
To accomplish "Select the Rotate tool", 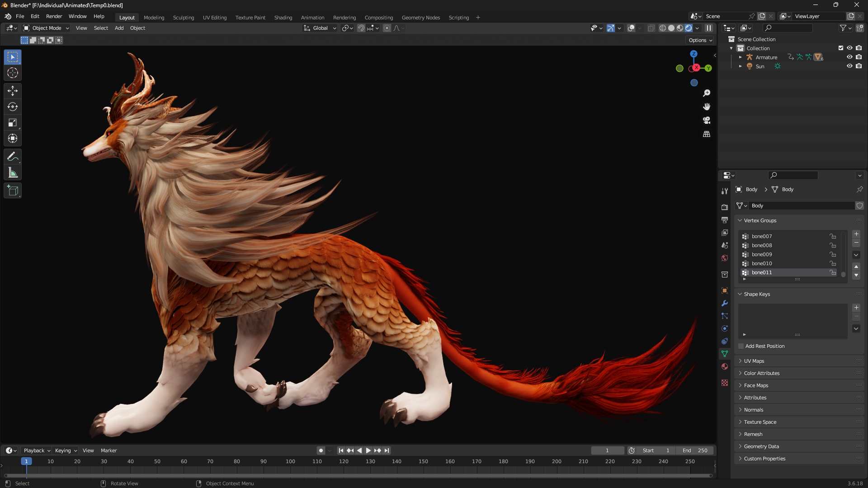I will click(13, 107).
